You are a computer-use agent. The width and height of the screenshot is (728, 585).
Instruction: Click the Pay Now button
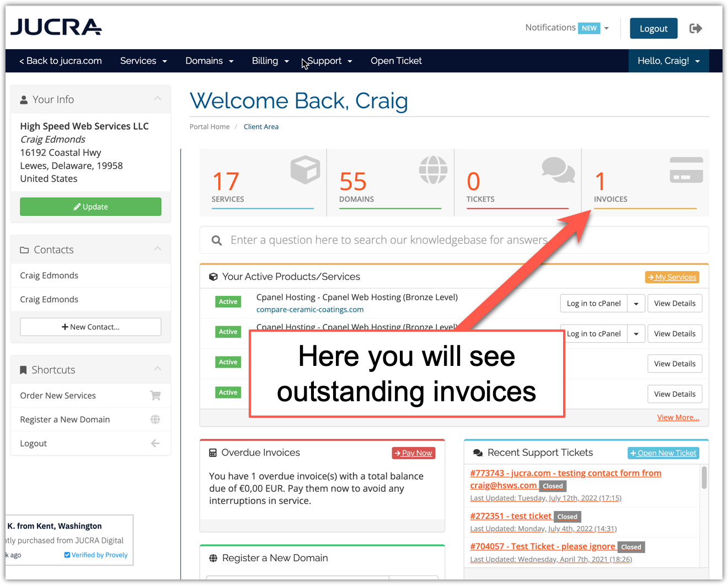(414, 453)
